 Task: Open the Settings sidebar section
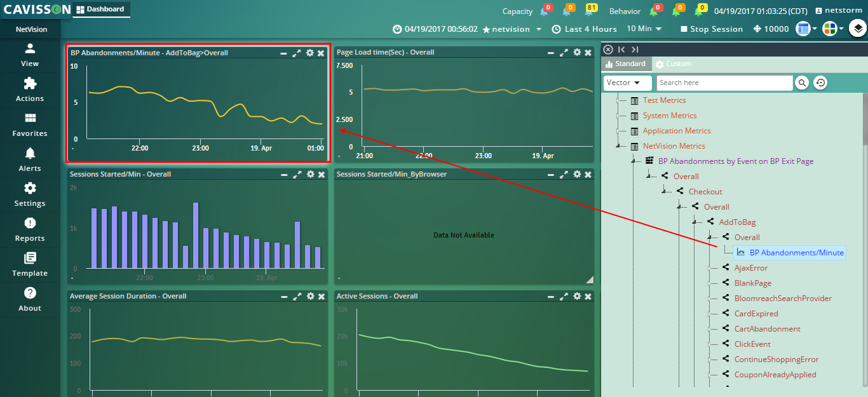click(x=30, y=195)
